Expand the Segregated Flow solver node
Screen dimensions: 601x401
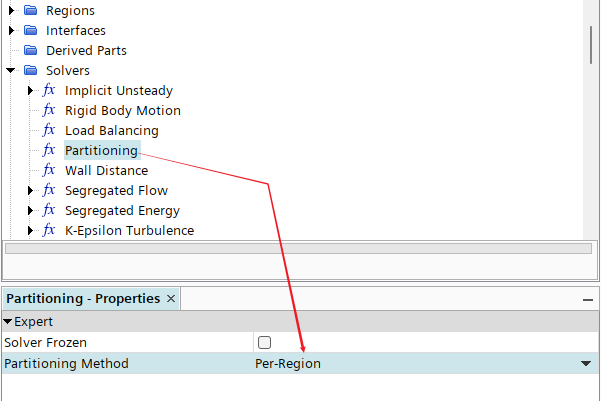click(x=30, y=191)
